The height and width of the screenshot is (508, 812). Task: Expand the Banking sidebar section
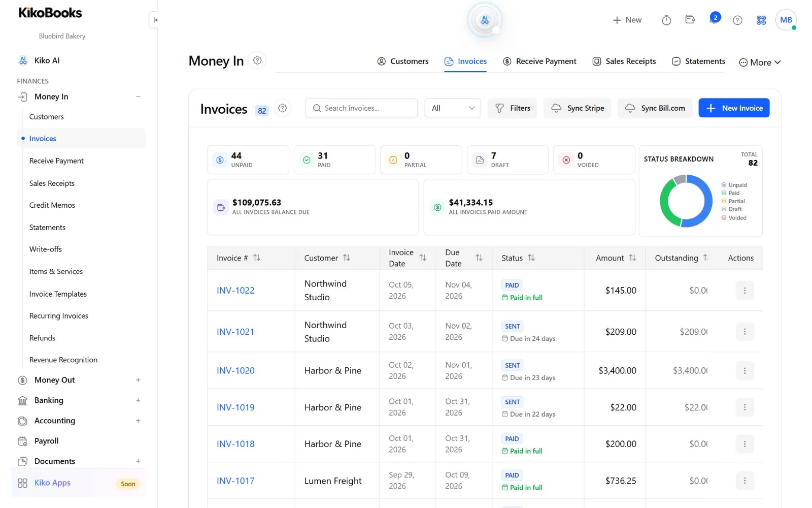(x=138, y=400)
